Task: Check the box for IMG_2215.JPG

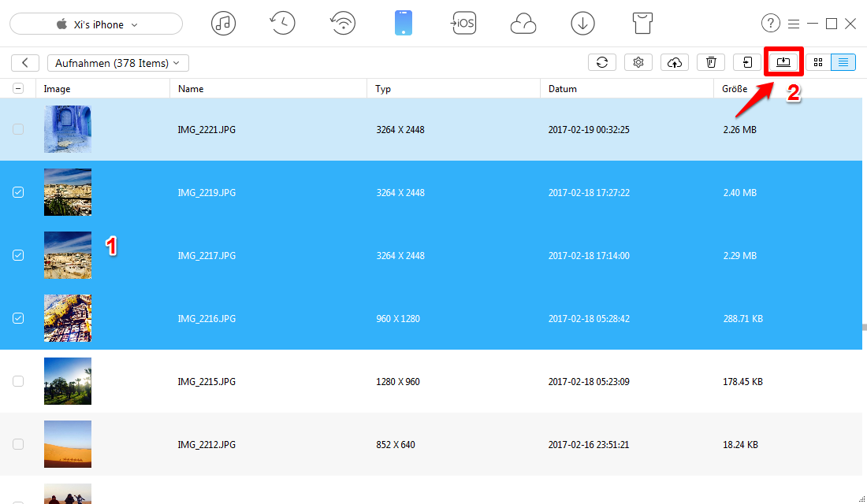Action: pyautogui.click(x=18, y=381)
